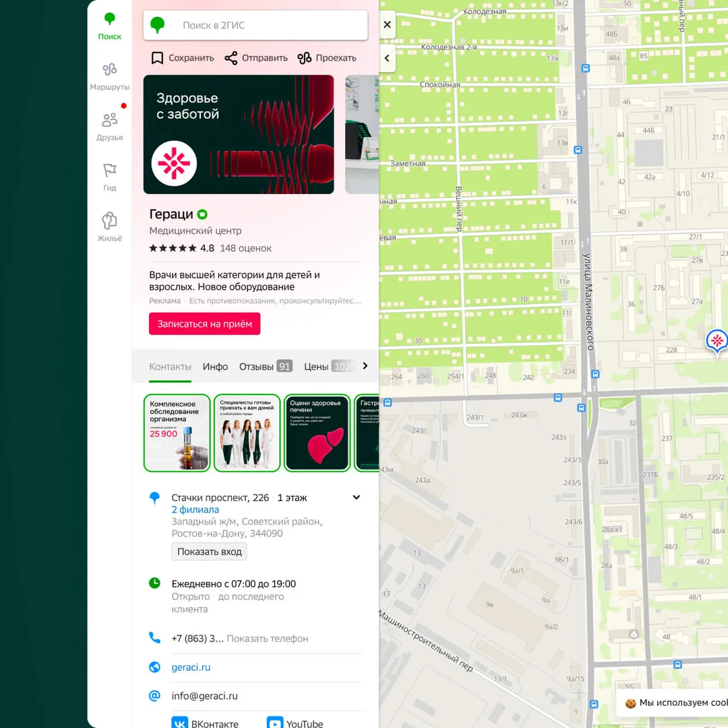Viewport: 728px width, 728px height.
Task: Open the Поиск section in sidebar
Action: tap(110, 26)
